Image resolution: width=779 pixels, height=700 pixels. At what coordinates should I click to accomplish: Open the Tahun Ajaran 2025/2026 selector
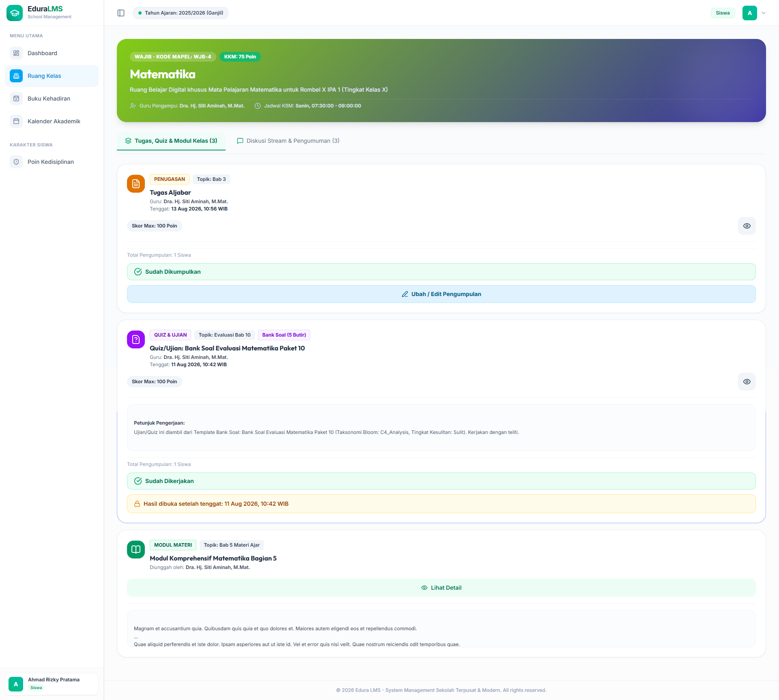coord(181,13)
